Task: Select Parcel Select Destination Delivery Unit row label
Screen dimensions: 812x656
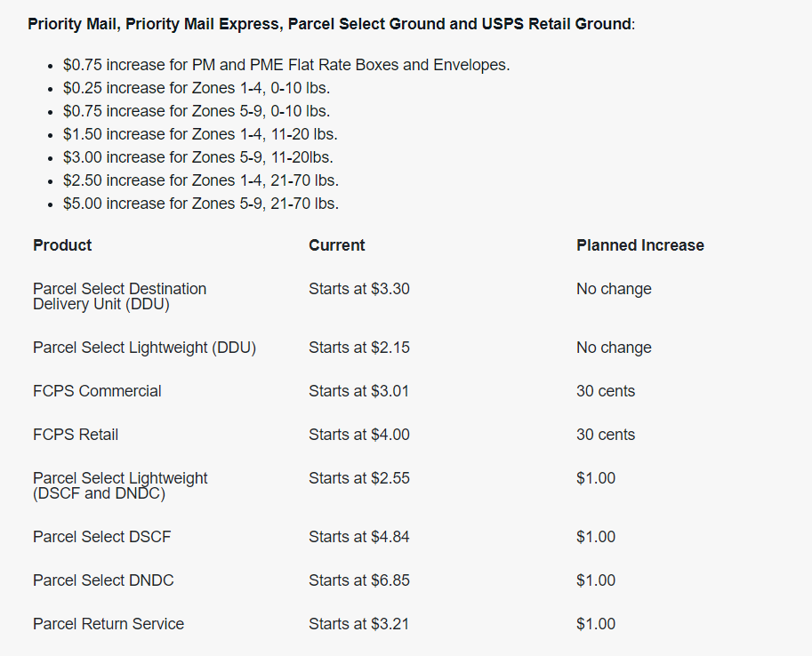Action: click(x=119, y=296)
